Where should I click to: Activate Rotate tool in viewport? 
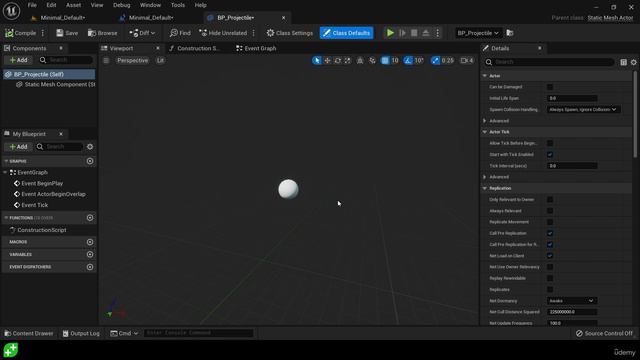click(338, 60)
